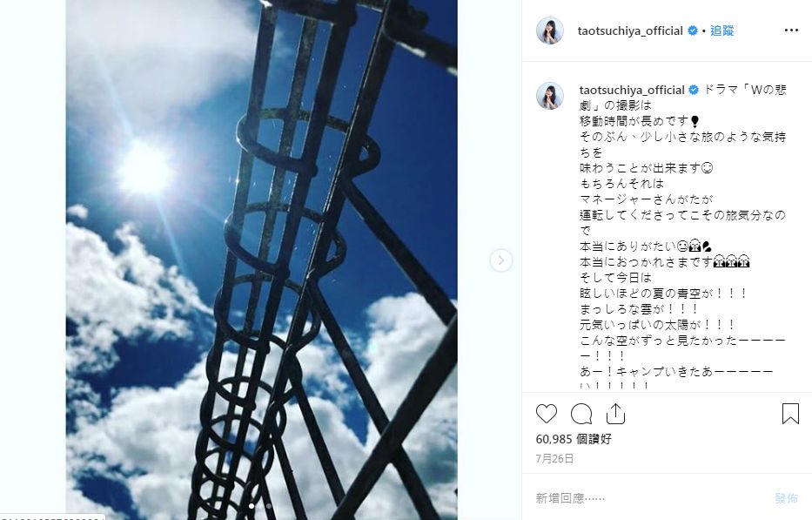
Task: Click the 發佈 post button
Action: (x=786, y=498)
